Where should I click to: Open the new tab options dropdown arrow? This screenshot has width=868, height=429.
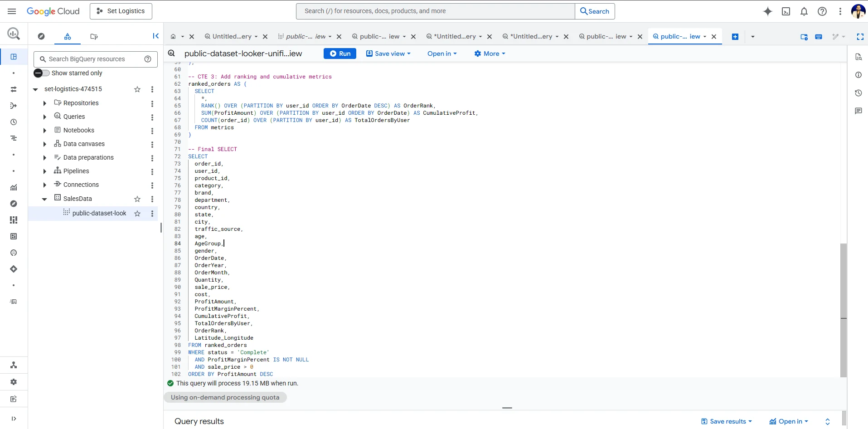coord(753,37)
